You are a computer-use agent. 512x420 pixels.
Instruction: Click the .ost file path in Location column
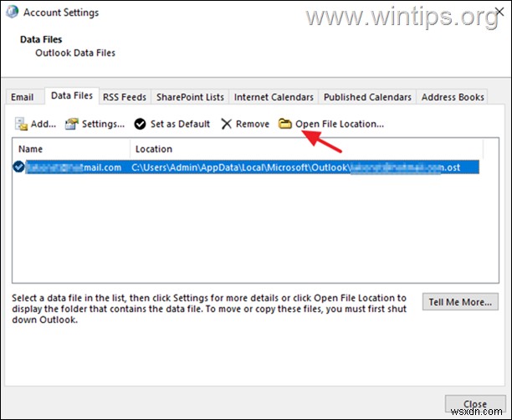[x=295, y=167]
